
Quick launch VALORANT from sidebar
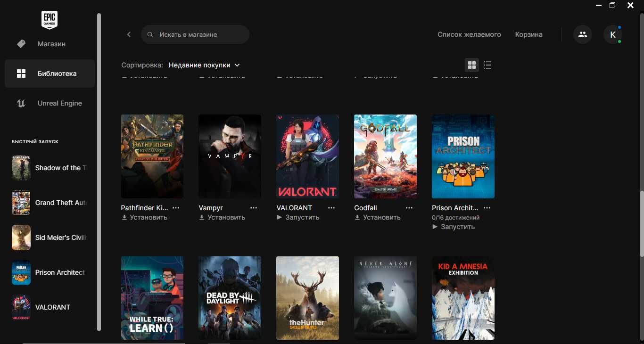click(50, 307)
